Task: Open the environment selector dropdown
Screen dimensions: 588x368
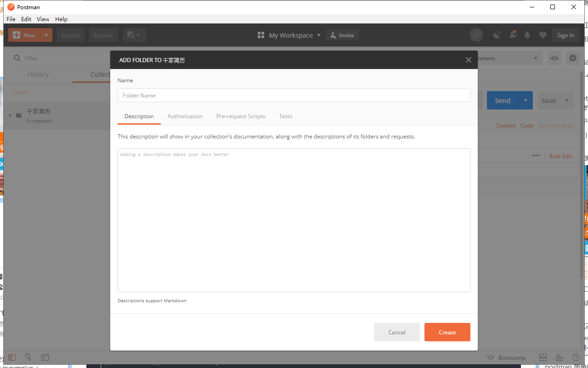Action: (x=510, y=58)
